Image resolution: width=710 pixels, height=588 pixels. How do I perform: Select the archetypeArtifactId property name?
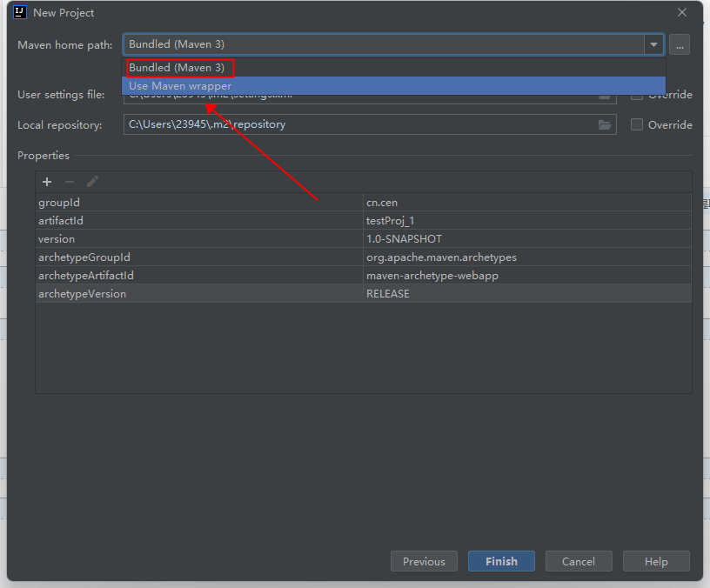point(86,276)
